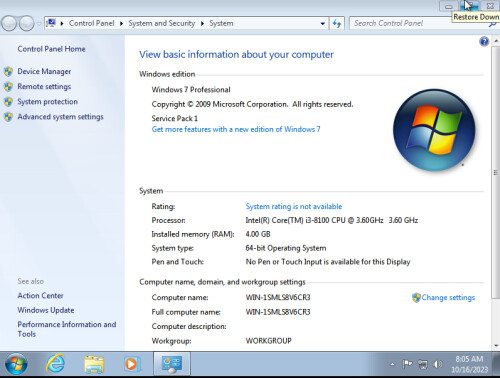Open recent pages dropdown arrow
This screenshot has height=378, width=500.
coord(39,24)
